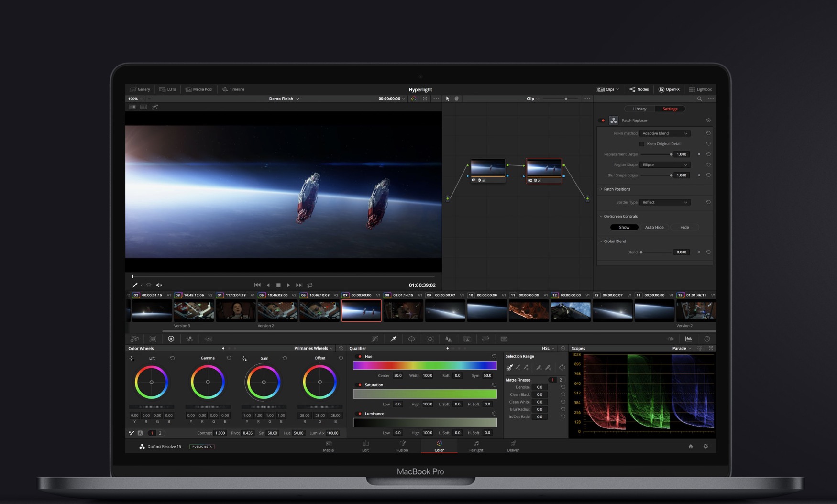Adjust the Replacement Detail slider

[671, 154]
